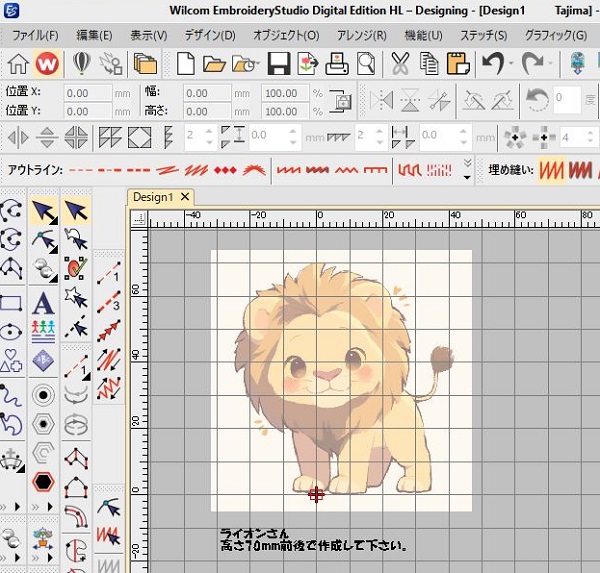The width and height of the screenshot is (600, 573).
Task: Select the team names people tool
Action: [x=43, y=331]
